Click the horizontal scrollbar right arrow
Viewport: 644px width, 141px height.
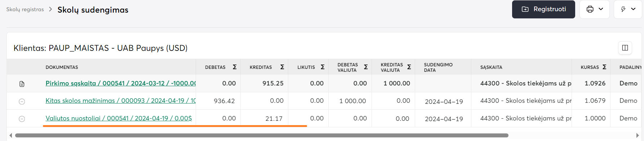(638, 135)
